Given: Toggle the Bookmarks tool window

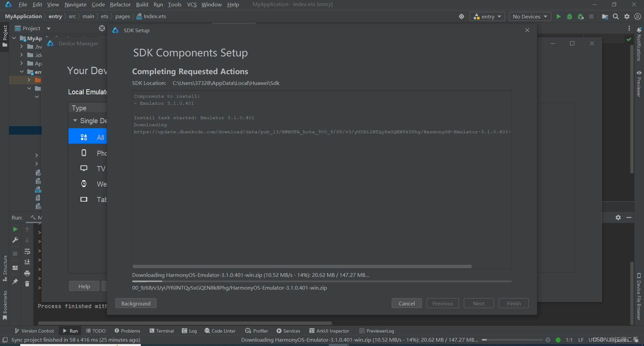Looking at the screenshot, I should click(5, 305).
